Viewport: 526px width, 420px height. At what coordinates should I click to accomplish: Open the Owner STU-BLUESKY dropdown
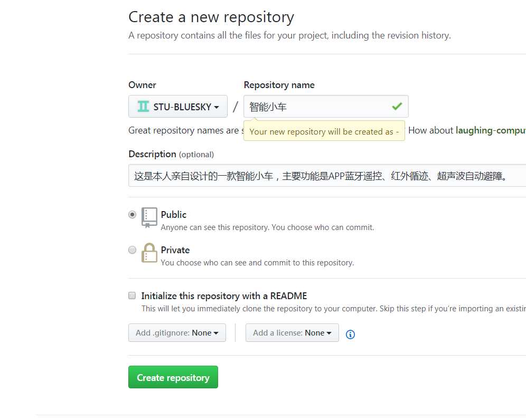(178, 106)
